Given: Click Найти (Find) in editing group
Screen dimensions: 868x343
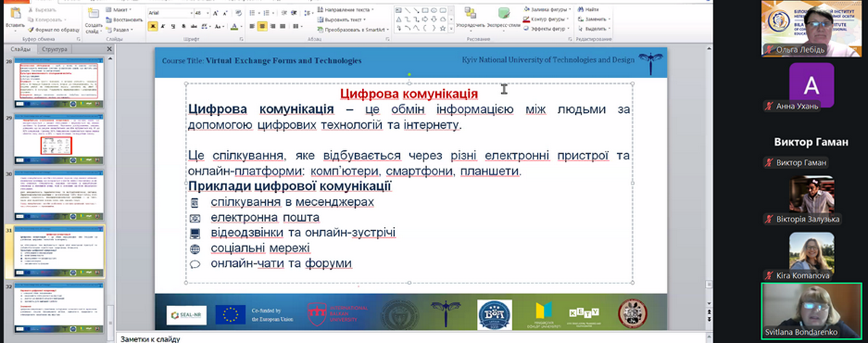Looking at the screenshot, I should pos(588,10).
